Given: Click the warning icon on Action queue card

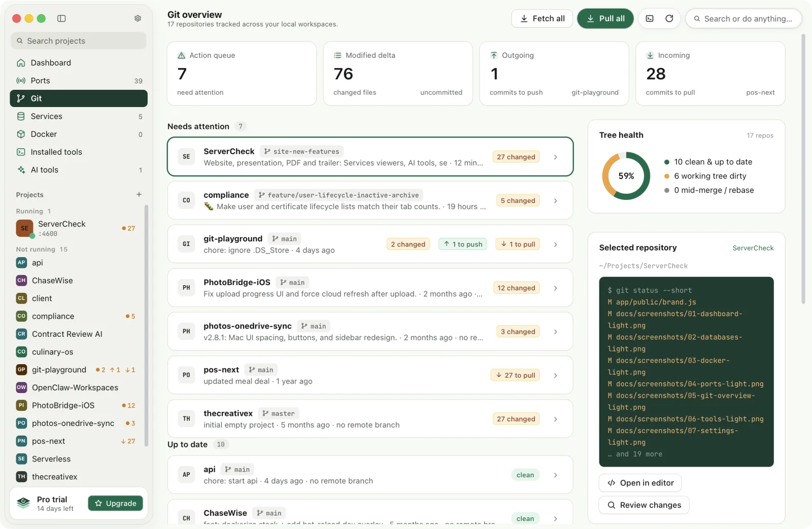Looking at the screenshot, I should 181,55.
